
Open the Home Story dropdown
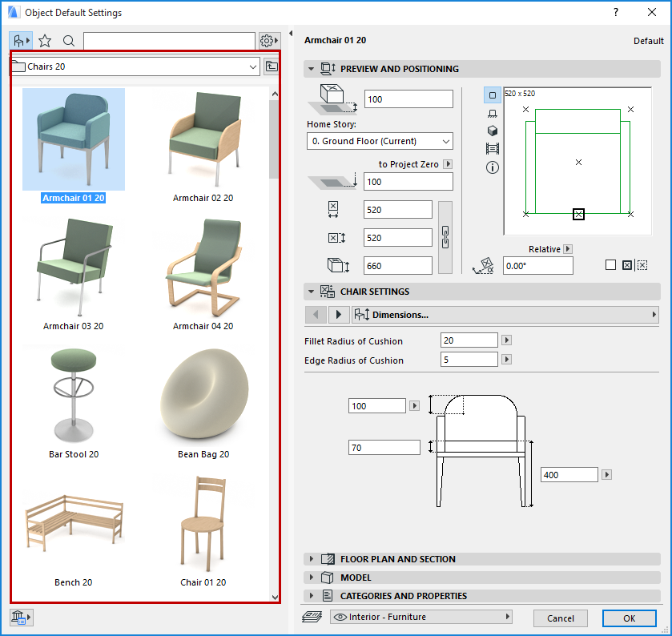pyautogui.click(x=380, y=141)
